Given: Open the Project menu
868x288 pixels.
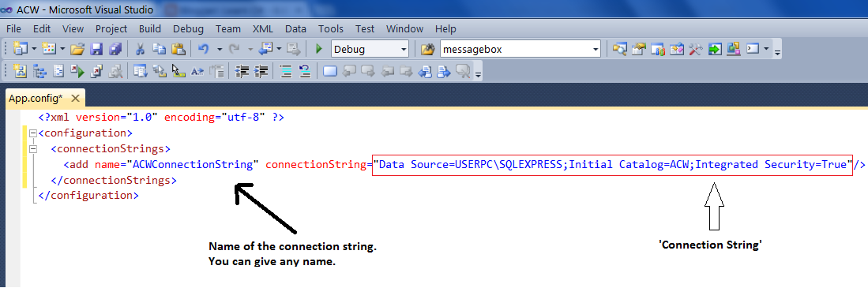Looking at the screenshot, I should click(111, 28).
